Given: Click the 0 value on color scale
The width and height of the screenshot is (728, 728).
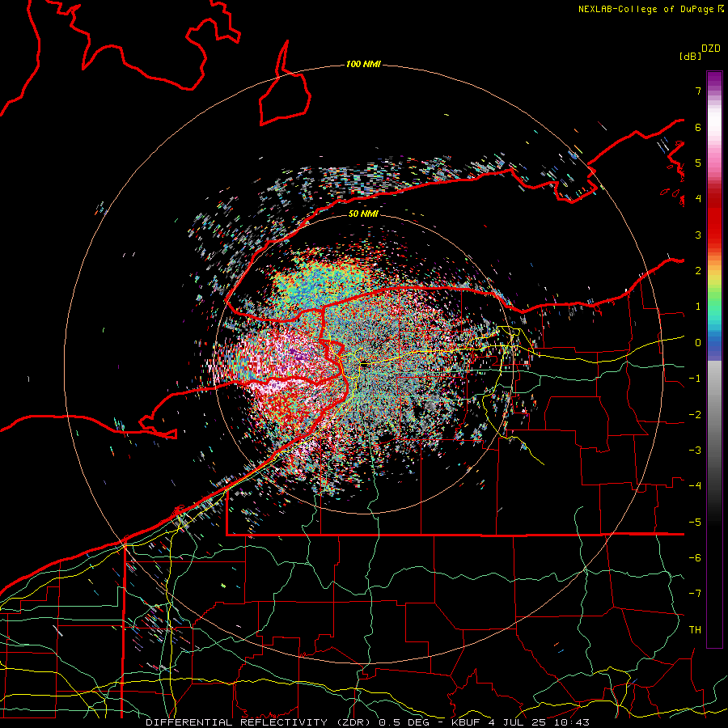Looking at the screenshot, I should pyautogui.click(x=698, y=343).
